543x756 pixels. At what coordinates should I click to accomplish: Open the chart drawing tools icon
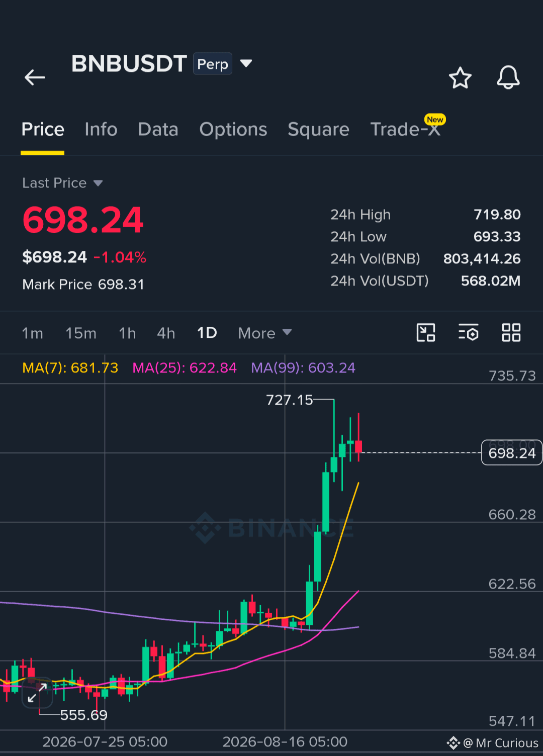[426, 333]
